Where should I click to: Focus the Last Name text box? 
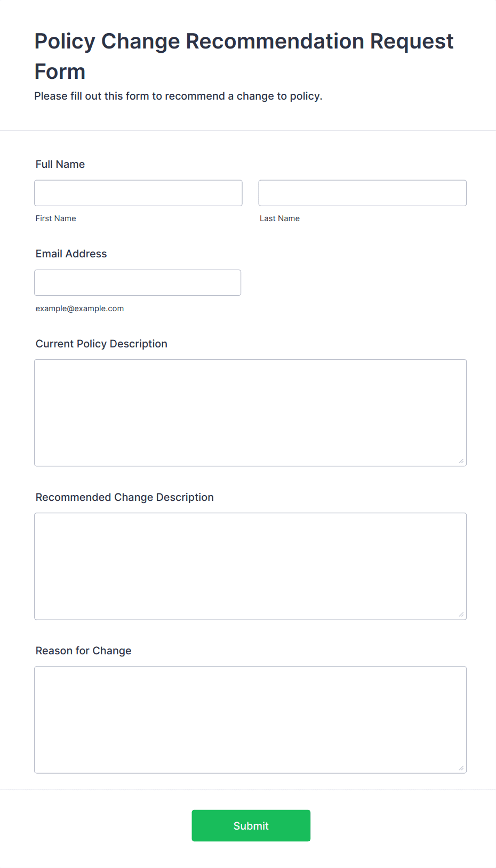pyautogui.click(x=362, y=193)
